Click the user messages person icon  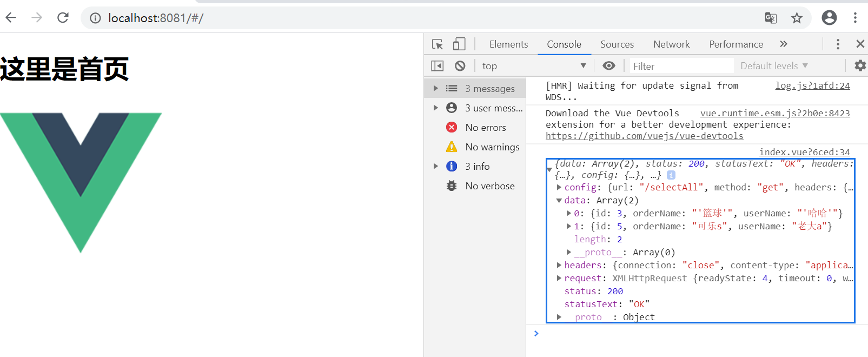452,108
